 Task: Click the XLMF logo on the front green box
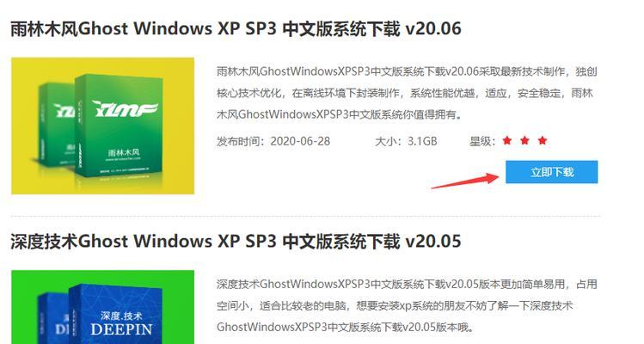(126, 108)
